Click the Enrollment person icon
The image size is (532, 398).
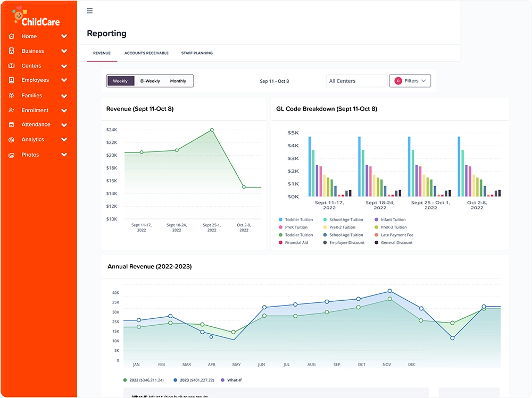tap(11, 111)
